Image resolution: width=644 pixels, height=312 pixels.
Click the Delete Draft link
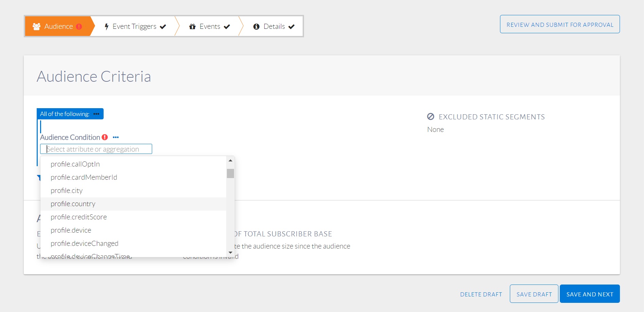point(481,294)
